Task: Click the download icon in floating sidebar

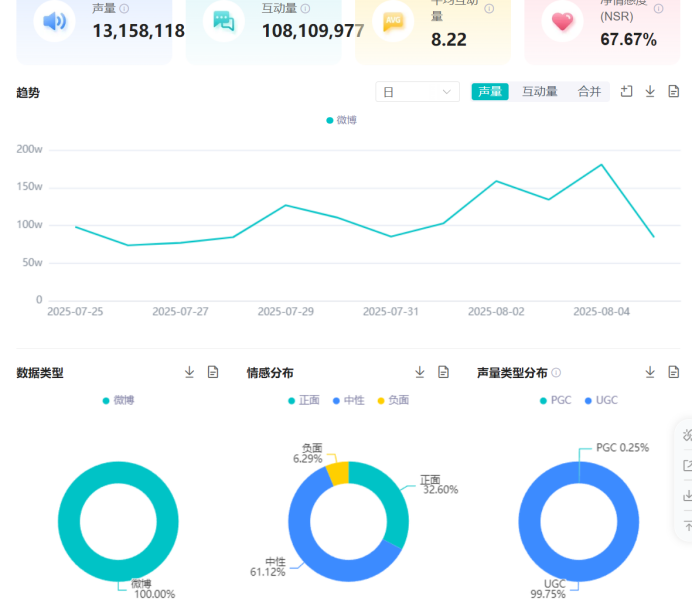Action: 688,496
